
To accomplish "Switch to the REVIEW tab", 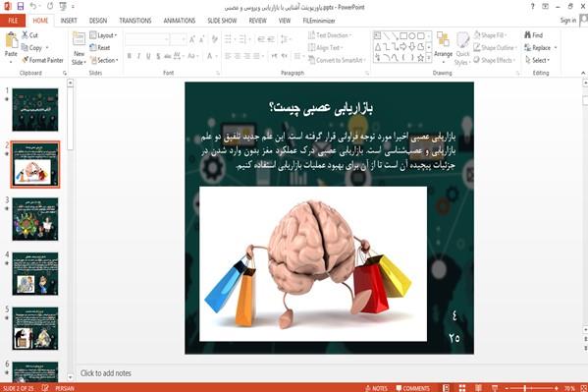I will 257,21.
